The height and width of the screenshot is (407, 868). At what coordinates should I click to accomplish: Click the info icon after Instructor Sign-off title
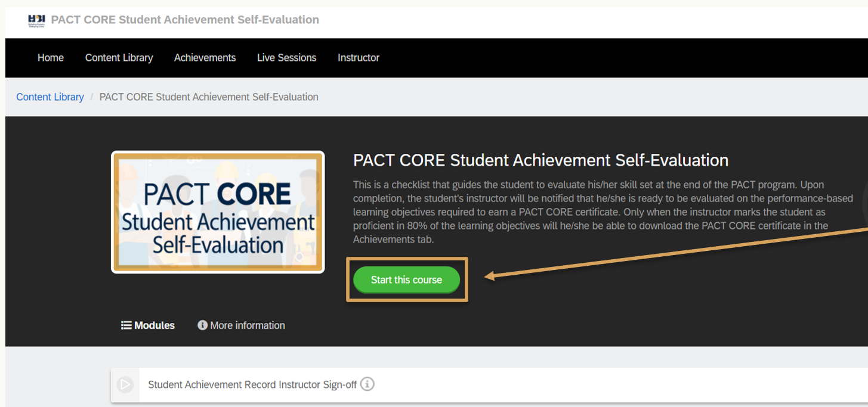click(367, 384)
